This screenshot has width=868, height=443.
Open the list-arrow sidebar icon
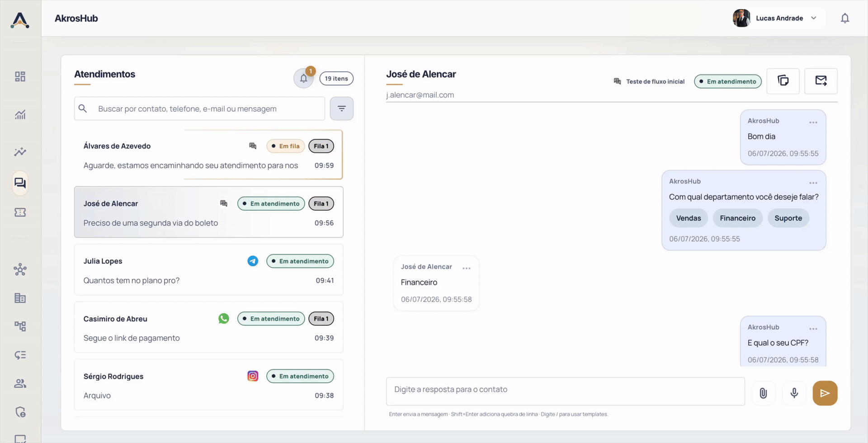(x=20, y=355)
